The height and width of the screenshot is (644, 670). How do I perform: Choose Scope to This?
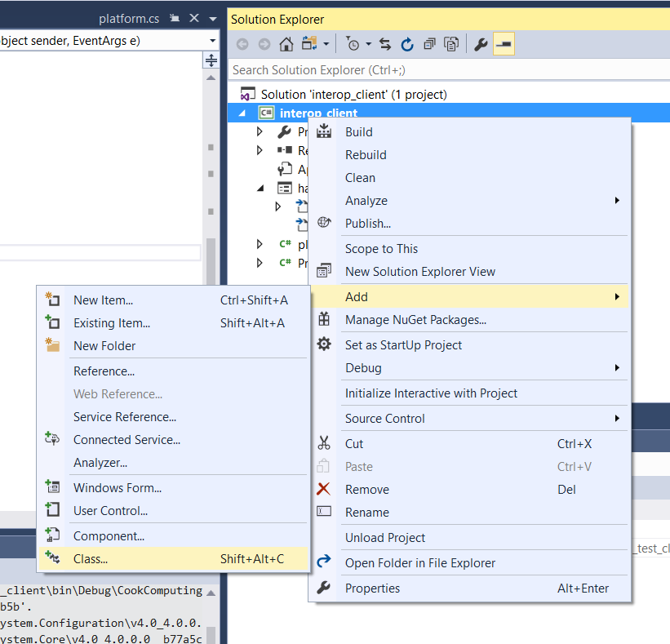tap(469, 249)
